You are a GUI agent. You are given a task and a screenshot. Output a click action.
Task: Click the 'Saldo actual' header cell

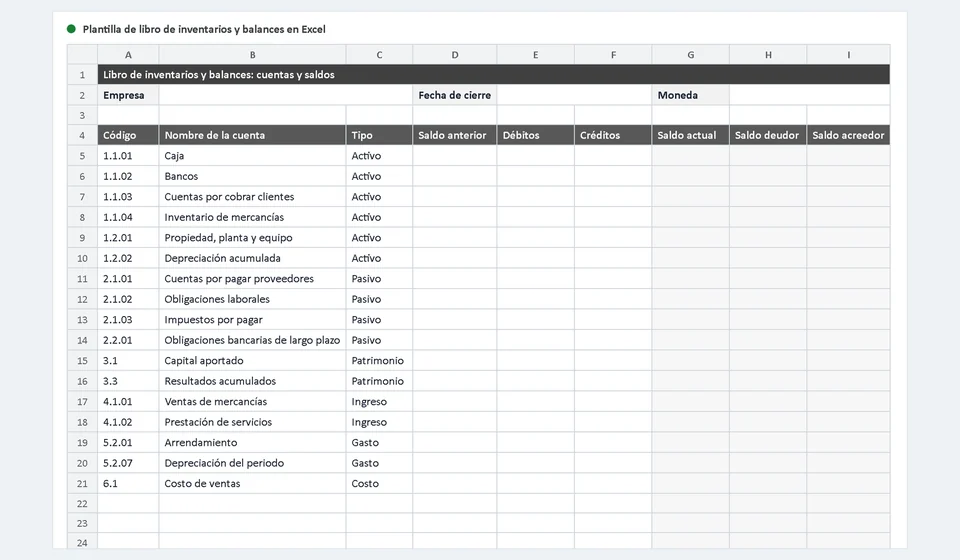click(x=691, y=135)
